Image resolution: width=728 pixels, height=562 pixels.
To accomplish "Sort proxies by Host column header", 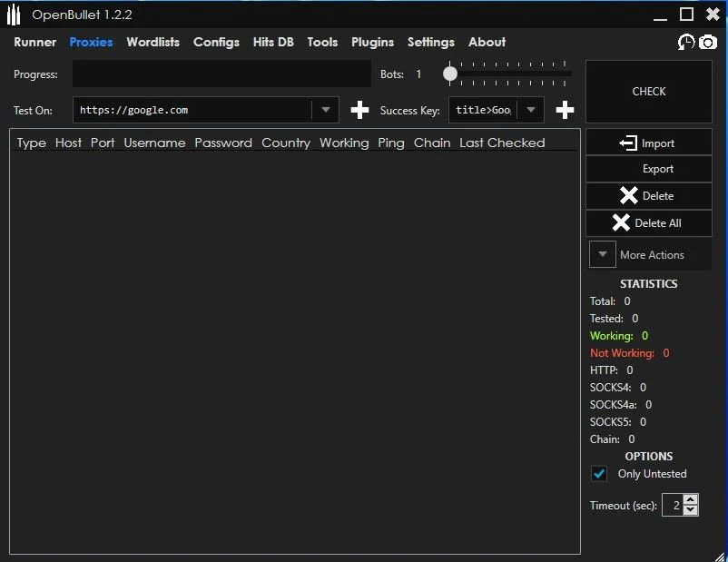I will coord(68,143).
